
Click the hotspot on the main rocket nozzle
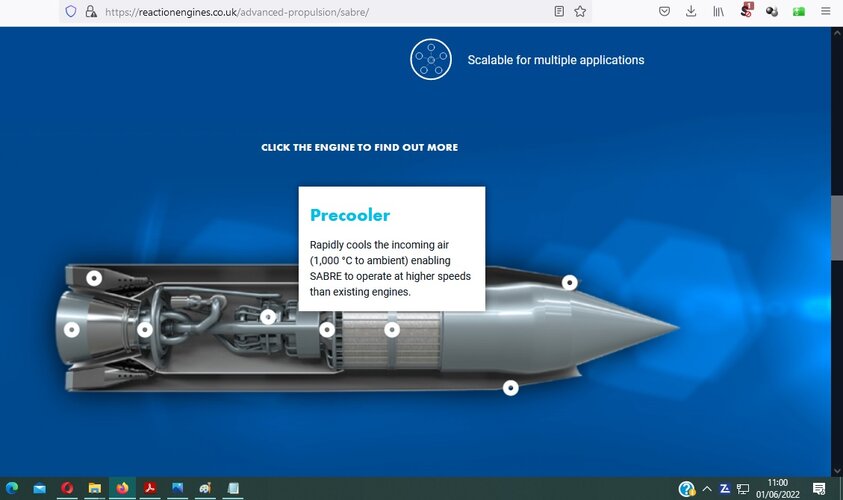pos(72,330)
